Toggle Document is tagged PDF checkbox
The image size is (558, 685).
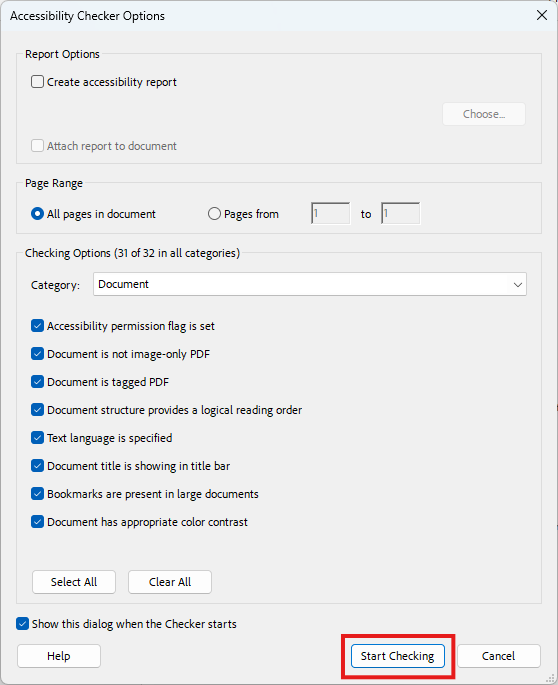[37, 381]
